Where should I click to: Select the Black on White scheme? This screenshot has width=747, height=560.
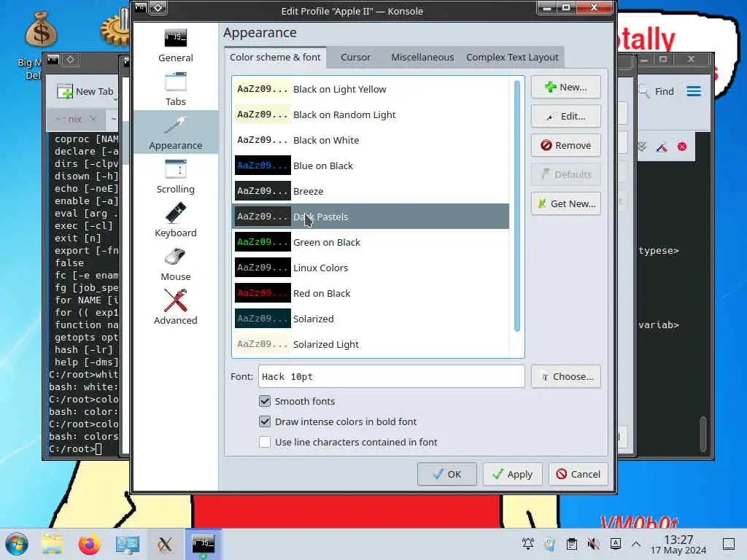tap(371, 140)
